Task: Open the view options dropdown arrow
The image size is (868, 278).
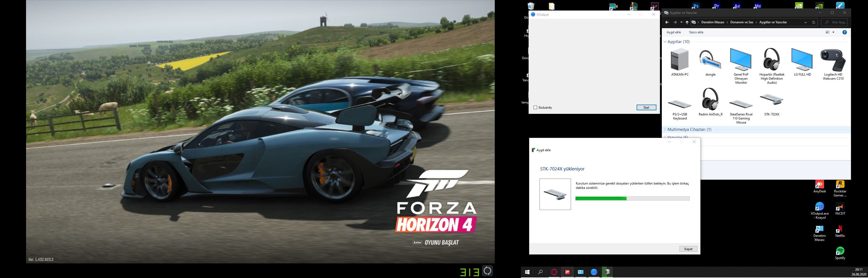Action: coord(833,32)
